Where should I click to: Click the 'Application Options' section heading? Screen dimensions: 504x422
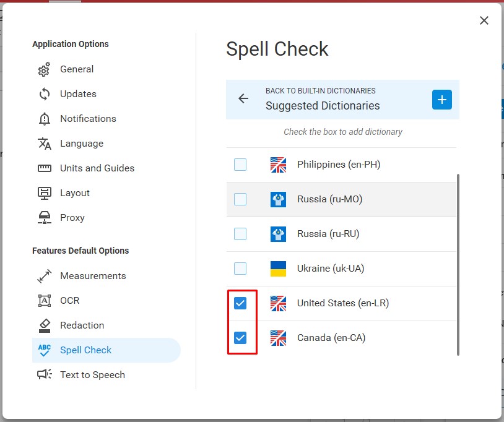pyautogui.click(x=71, y=44)
